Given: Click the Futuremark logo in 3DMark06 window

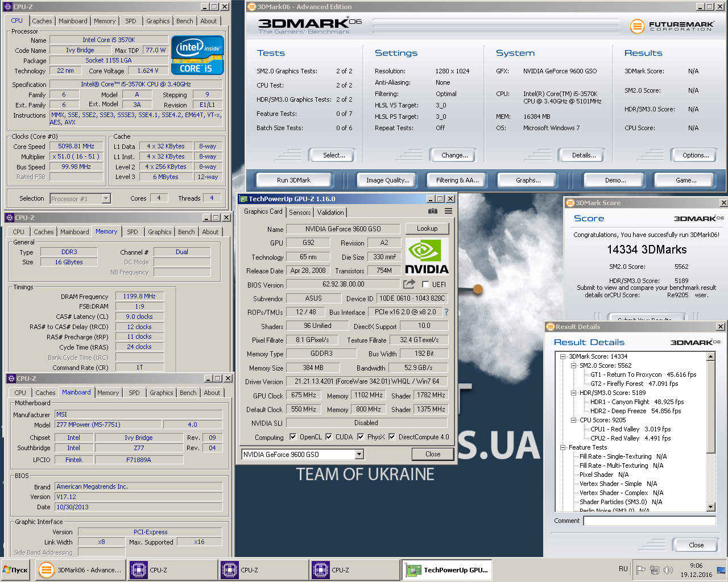Looking at the screenshot, I should point(672,26).
